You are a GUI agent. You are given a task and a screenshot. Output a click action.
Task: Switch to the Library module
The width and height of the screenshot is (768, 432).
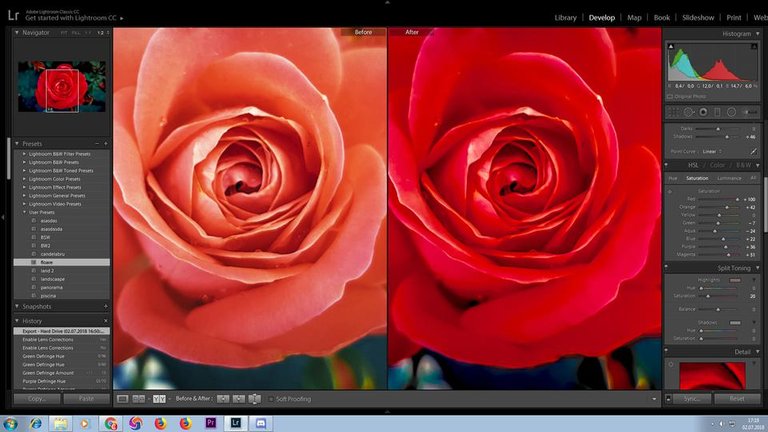point(565,17)
